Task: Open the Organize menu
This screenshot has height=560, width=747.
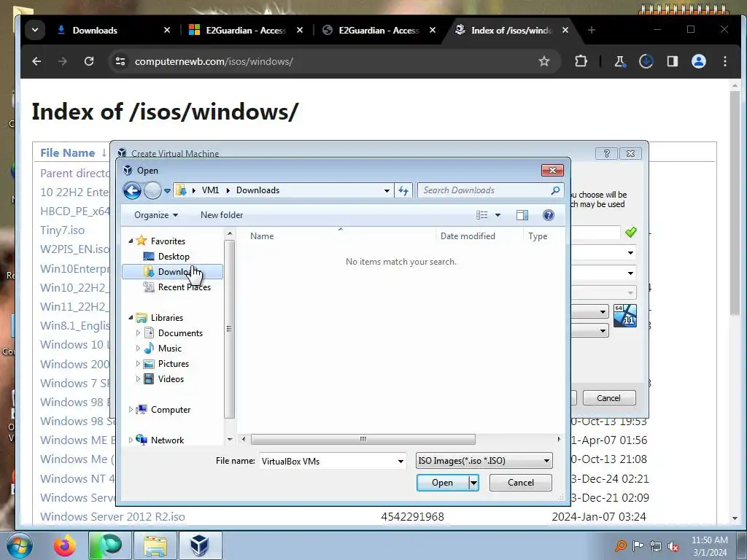Action: (x=156, y=215)
